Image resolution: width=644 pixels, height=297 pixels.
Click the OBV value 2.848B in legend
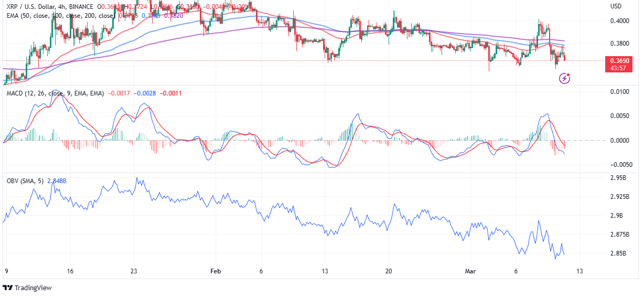(57, 181)
